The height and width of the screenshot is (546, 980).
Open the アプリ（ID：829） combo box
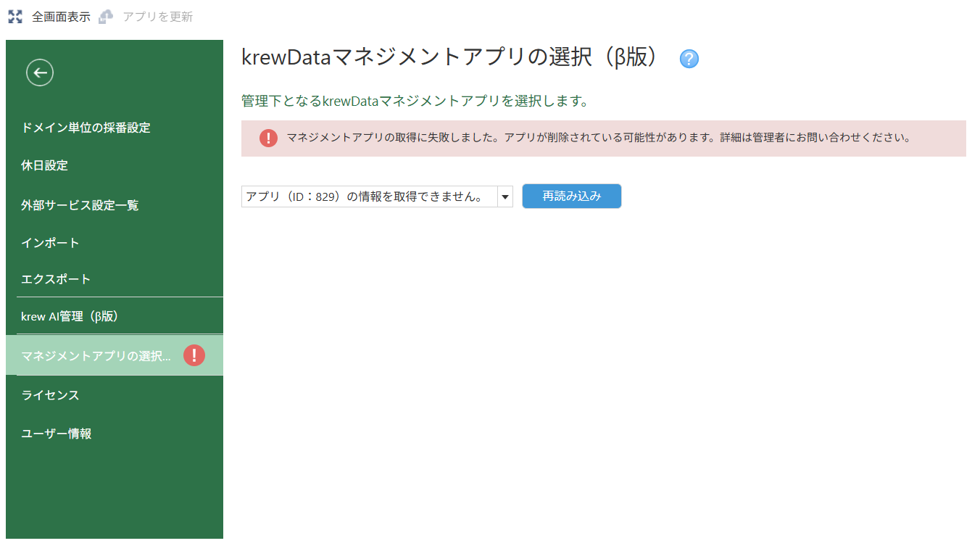tap(377, 197)
